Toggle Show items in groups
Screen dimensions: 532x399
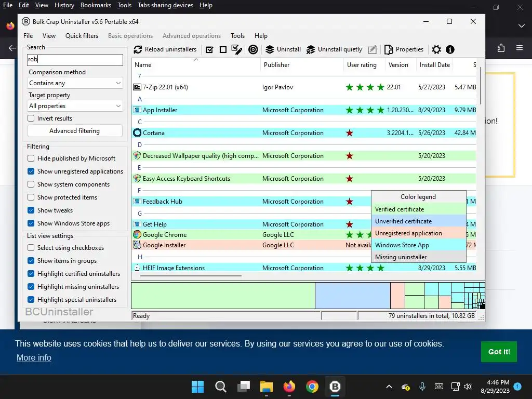pos(31,261)
